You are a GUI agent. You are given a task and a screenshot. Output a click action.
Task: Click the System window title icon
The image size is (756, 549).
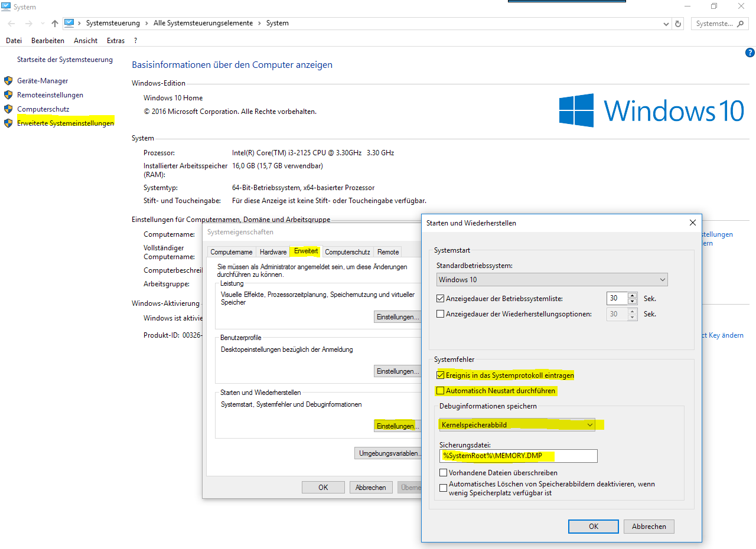click(6, 6)
